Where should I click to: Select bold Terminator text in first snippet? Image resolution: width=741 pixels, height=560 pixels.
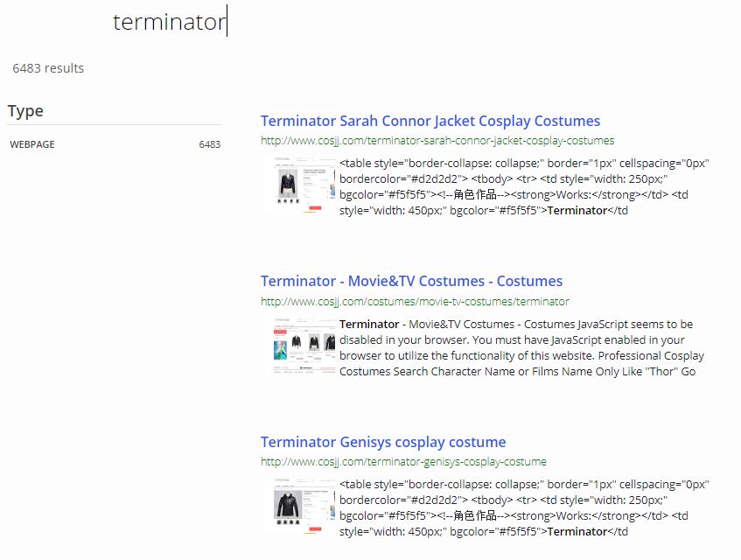click(x=577, y=210)
